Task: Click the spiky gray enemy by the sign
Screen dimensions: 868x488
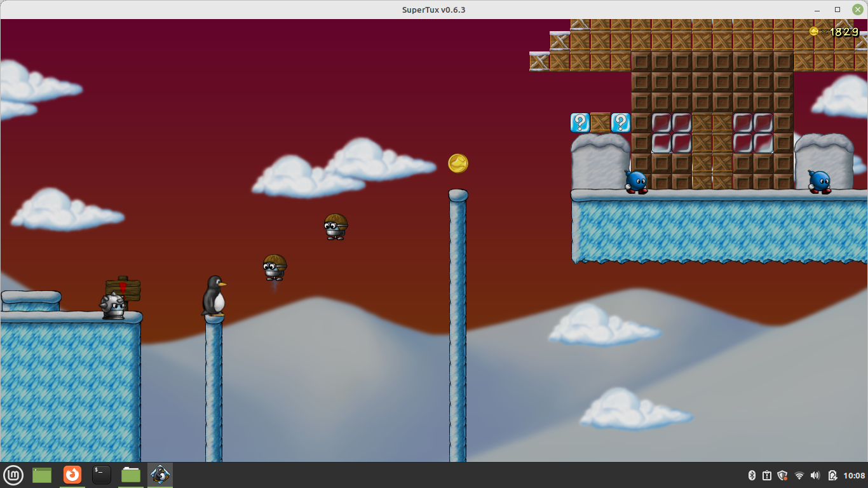Action: point(114,306)
